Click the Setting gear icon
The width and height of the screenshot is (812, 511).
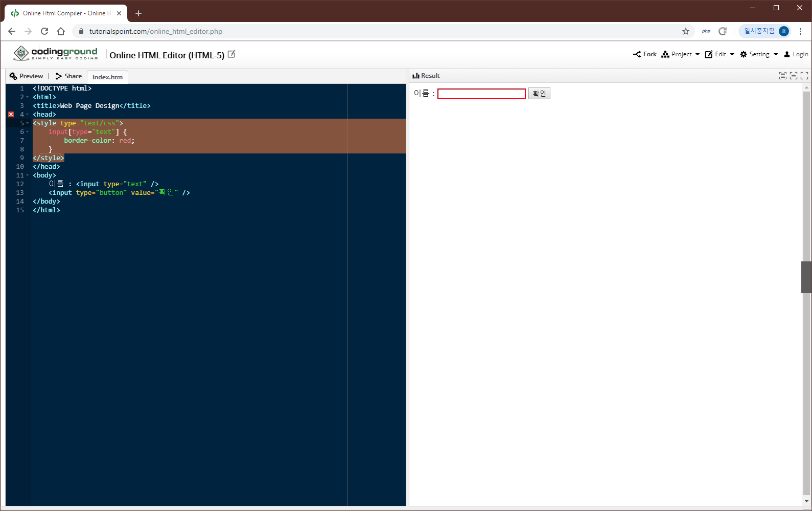[744, 54]
